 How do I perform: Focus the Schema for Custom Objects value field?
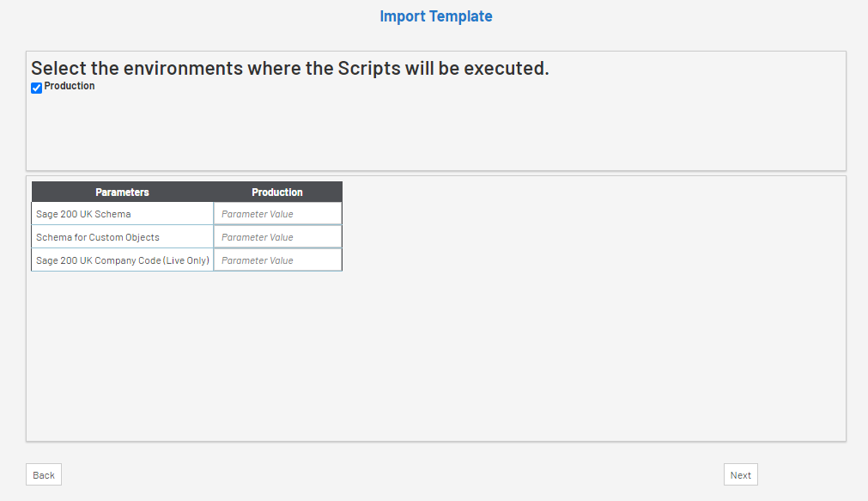[277, 237]
